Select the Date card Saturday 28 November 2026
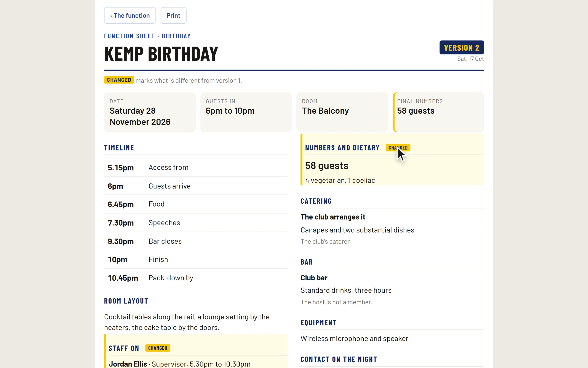 click(x=150, y=112)
